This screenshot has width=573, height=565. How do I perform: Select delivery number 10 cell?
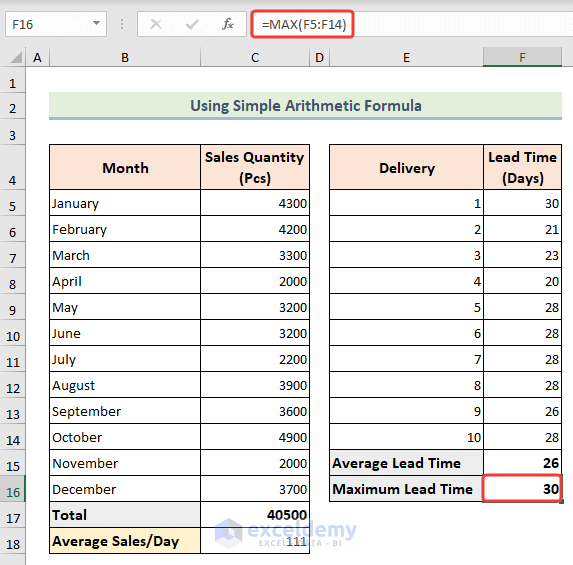coord(406,437)
